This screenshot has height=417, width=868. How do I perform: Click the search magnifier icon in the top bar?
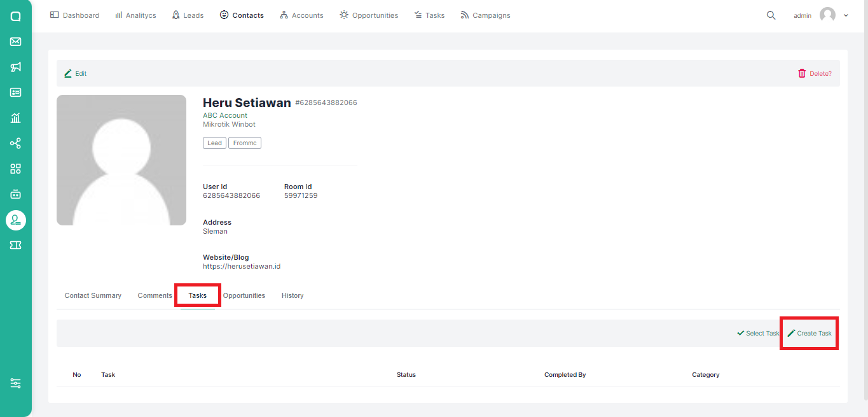(x=771, y=15)
